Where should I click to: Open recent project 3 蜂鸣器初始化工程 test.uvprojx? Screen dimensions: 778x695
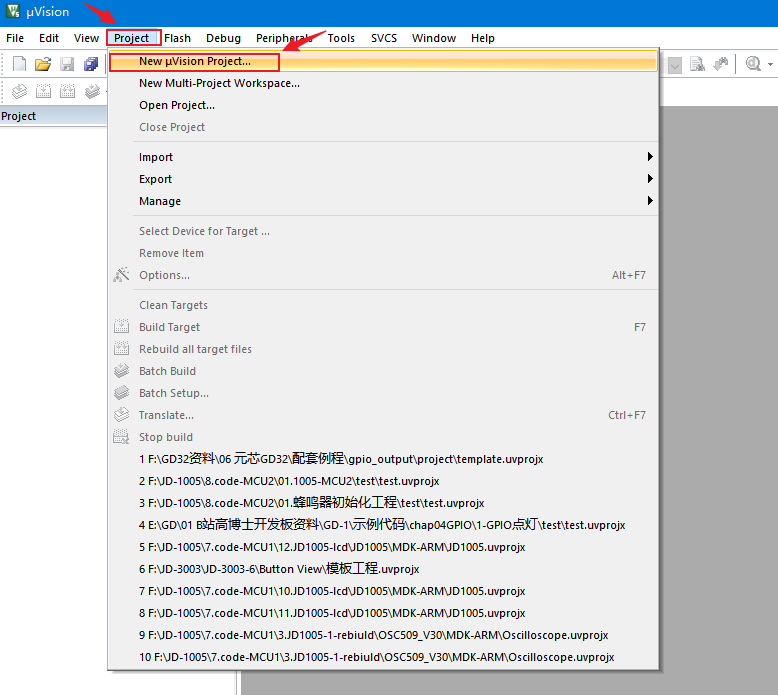point(383,503)
